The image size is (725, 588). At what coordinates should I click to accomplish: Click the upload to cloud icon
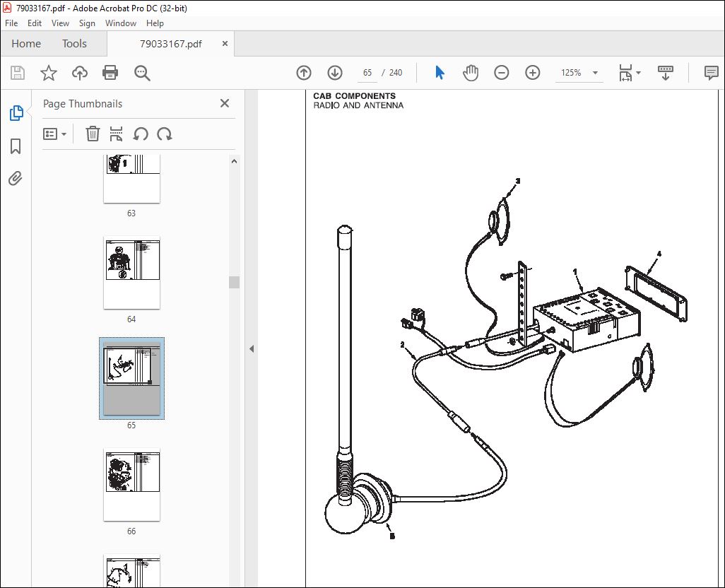click(x=80, y=73)
